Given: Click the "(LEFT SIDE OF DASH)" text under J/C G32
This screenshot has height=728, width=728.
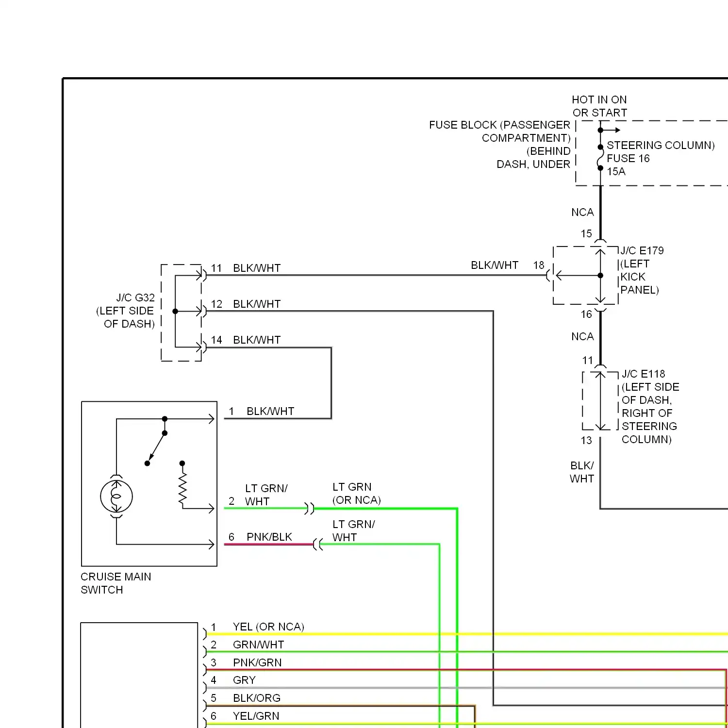Looking at the screenshot, I should pyautogui.click(x=125, y=317).
